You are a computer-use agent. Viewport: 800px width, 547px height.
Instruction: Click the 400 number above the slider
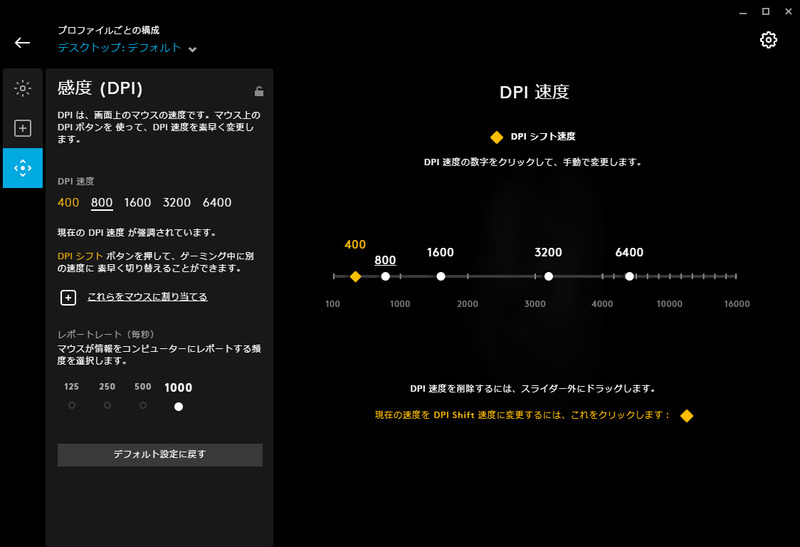click(x=355, y=245)
